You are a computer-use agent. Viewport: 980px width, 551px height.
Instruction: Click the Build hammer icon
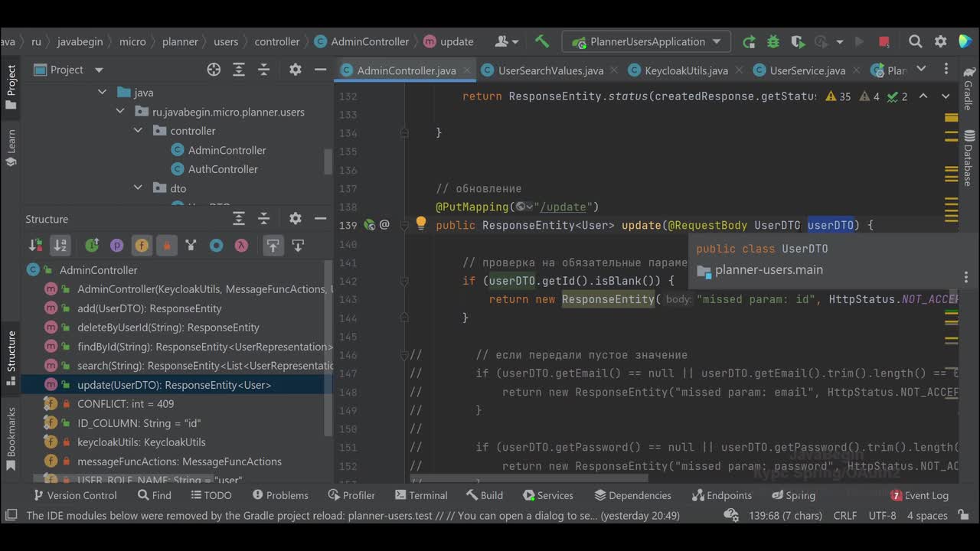pyautogui.click(x=542, y=41)
